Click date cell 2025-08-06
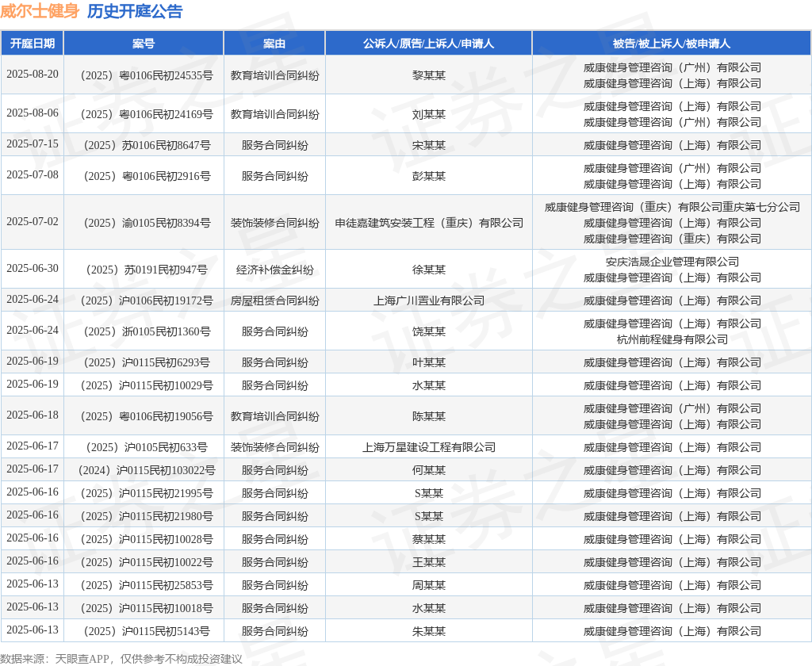Screen dimensions: 812x666 [32, 113]
